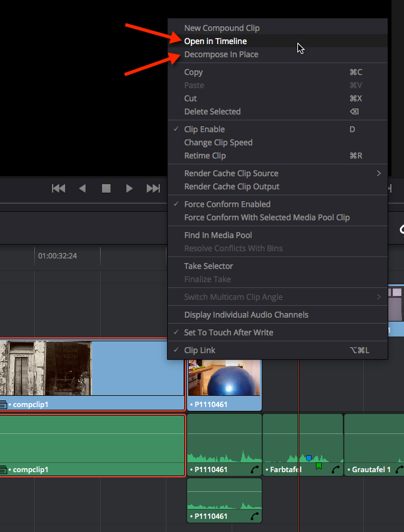Select Change Clip Speed option
Image resolution: width=404 pixels, height=532 pixels.
click(x=218, y=143)
